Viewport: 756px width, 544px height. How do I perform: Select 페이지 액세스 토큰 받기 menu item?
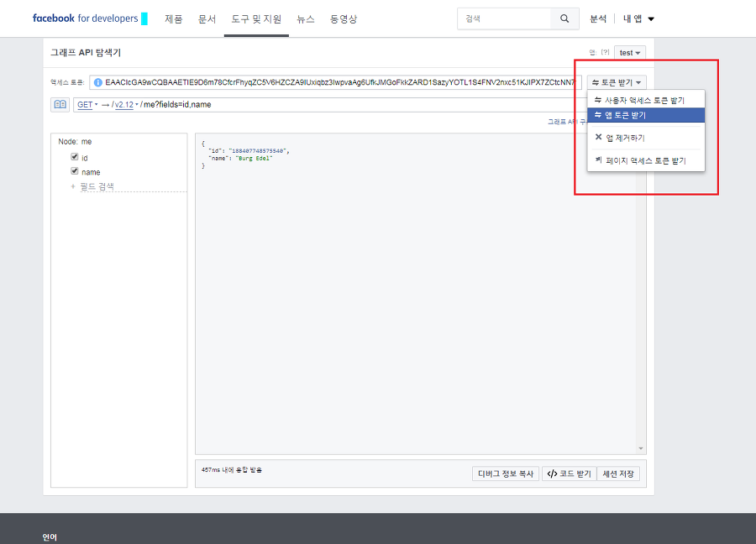coord(646,160)
